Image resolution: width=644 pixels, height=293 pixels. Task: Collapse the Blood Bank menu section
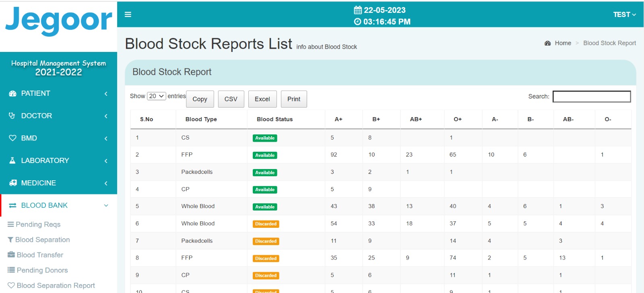106,206
